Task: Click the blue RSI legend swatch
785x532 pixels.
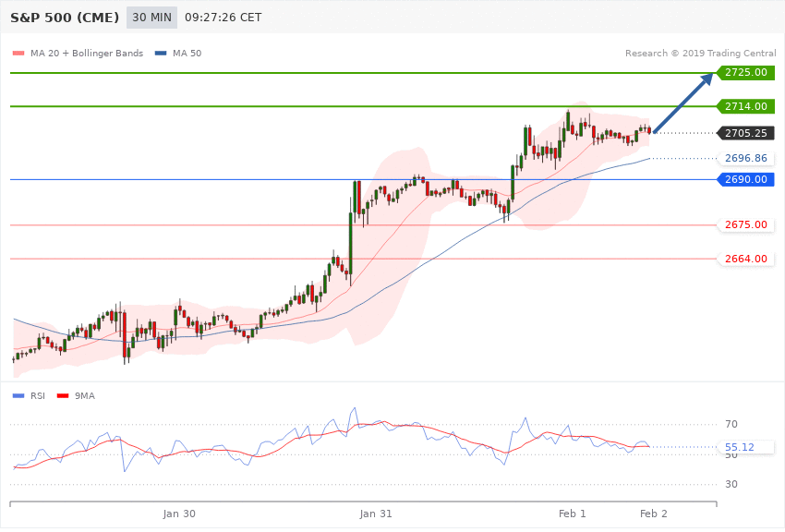Action: pos(18,396)
